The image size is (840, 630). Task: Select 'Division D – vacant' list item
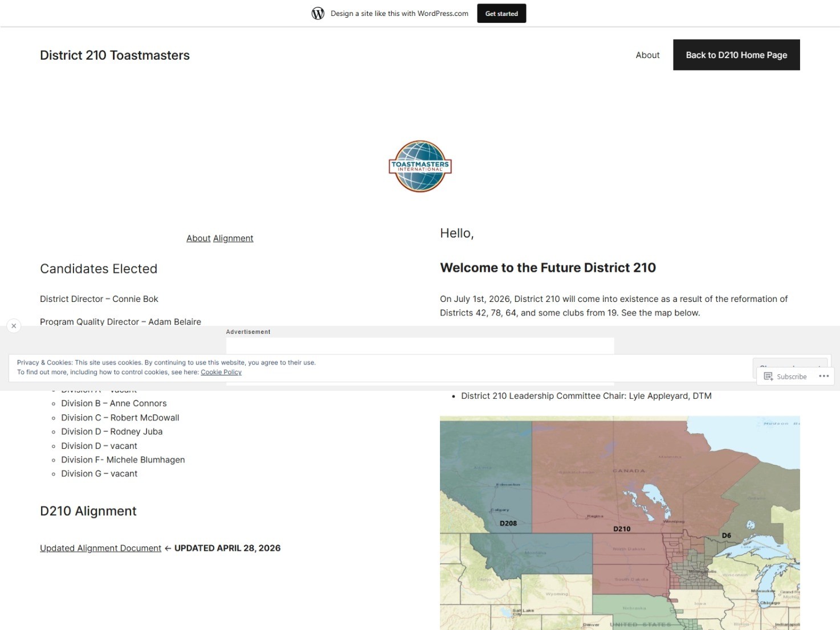[99, 446]
